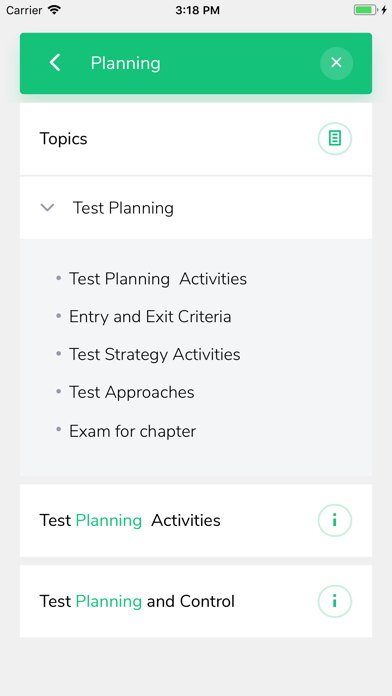
Task: Collapse the Test Planning section chevron
Action: click(48, 207)
